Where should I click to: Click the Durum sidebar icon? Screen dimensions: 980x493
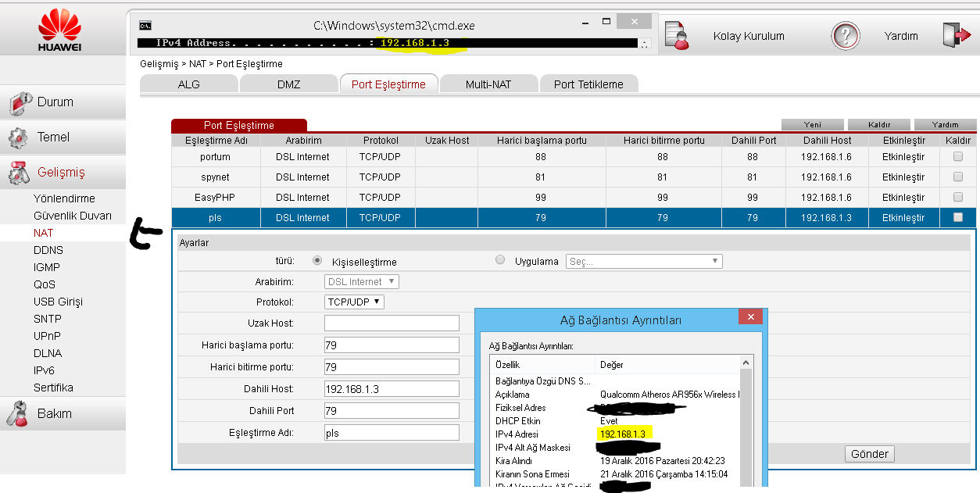[x=19, y=102]
